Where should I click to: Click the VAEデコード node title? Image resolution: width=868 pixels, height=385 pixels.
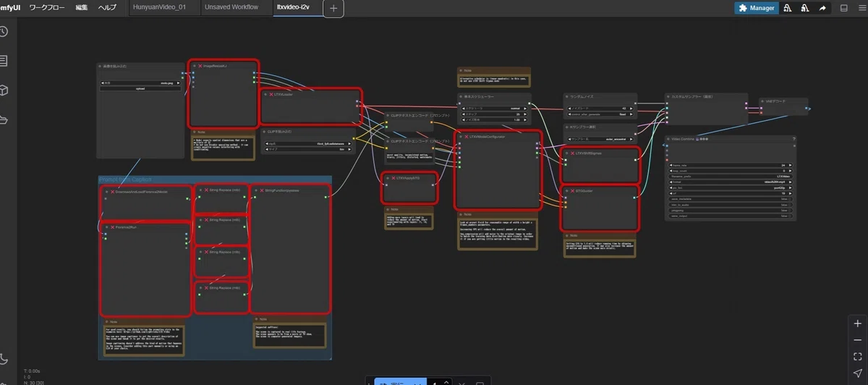[777, 102]
